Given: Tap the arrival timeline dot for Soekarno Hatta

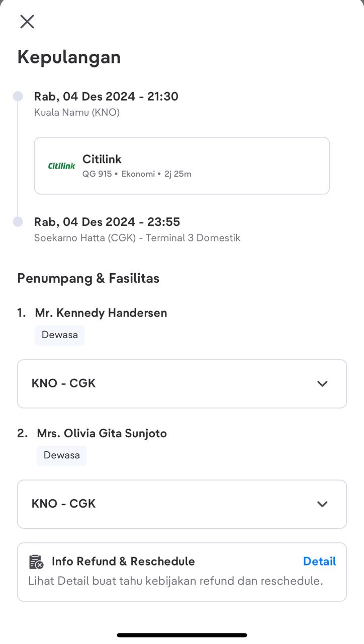Looking at the screenshot, I should [18, 222].
